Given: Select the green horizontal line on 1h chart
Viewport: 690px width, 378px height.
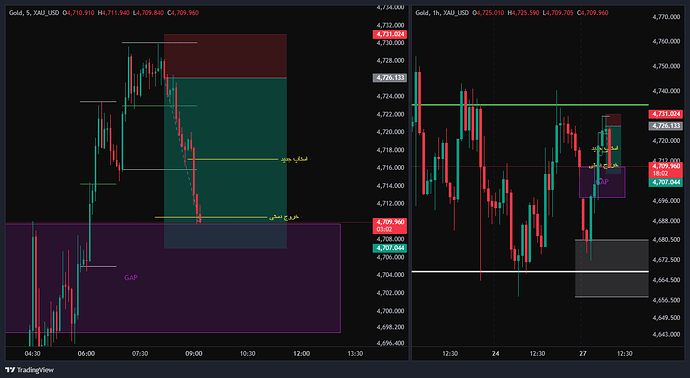Looking at the screenshot, I should click(x=530, y=105).
